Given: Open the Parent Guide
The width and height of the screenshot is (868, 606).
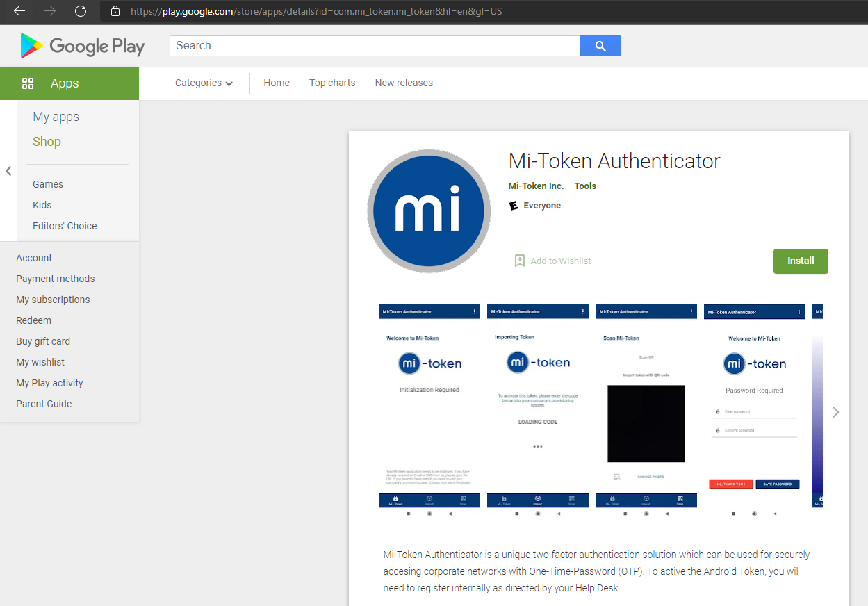Looking at the screenshot, I should (44, 404).
